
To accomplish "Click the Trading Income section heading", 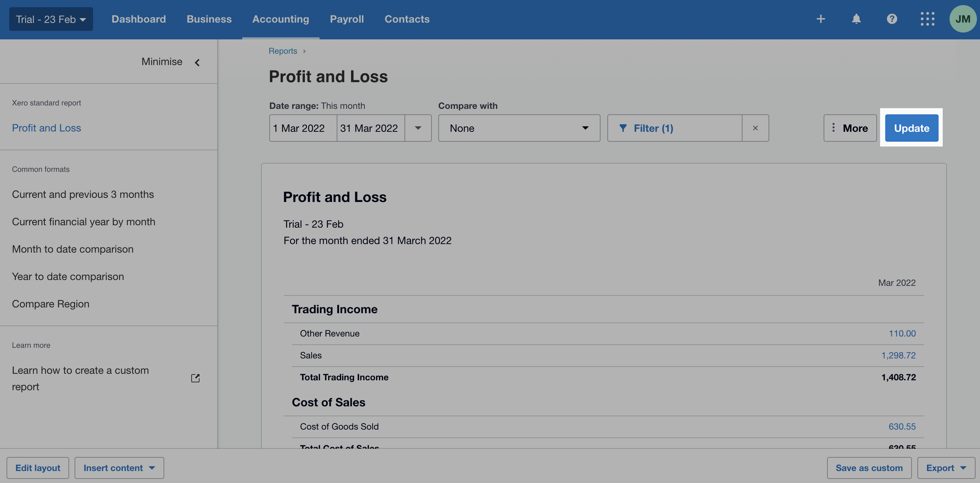I will click(x=334, y=309).
